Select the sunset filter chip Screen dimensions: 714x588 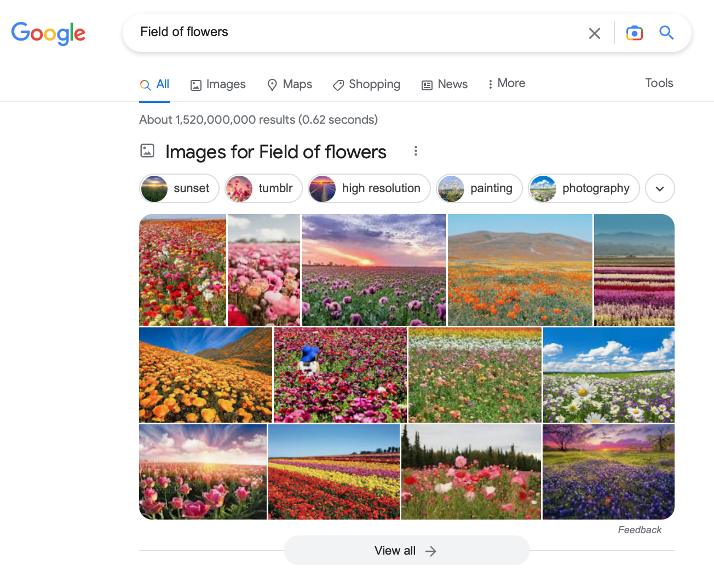180,188
